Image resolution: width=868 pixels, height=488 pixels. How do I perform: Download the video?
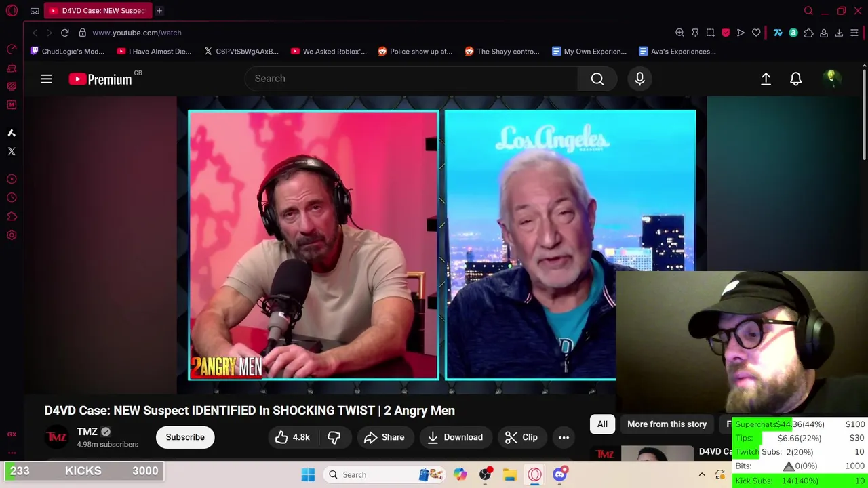(x=455, y=437)
